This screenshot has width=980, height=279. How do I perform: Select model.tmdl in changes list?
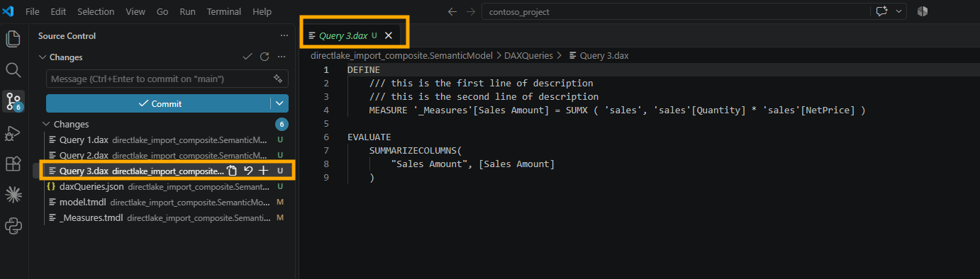click(x=163, y=202)
